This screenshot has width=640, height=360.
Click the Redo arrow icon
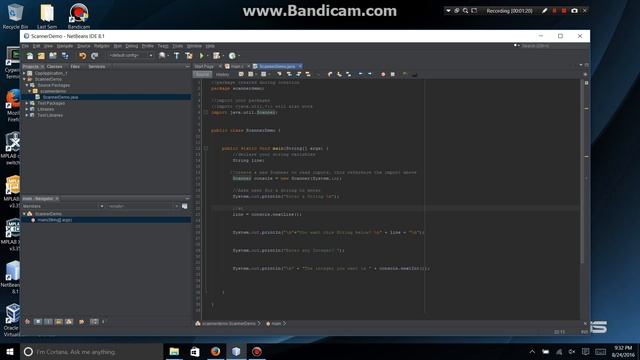pos(95,56)
